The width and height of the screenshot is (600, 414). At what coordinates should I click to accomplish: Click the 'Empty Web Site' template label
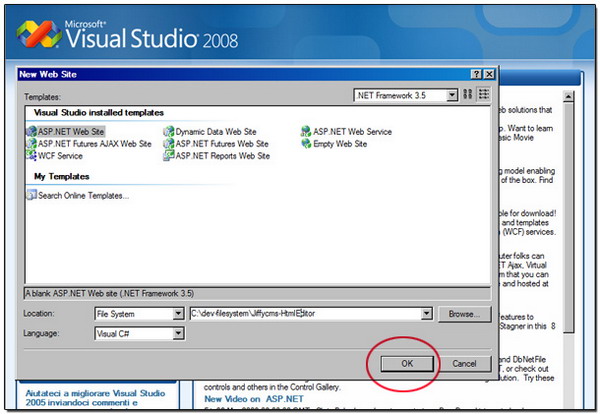[340, 144]
